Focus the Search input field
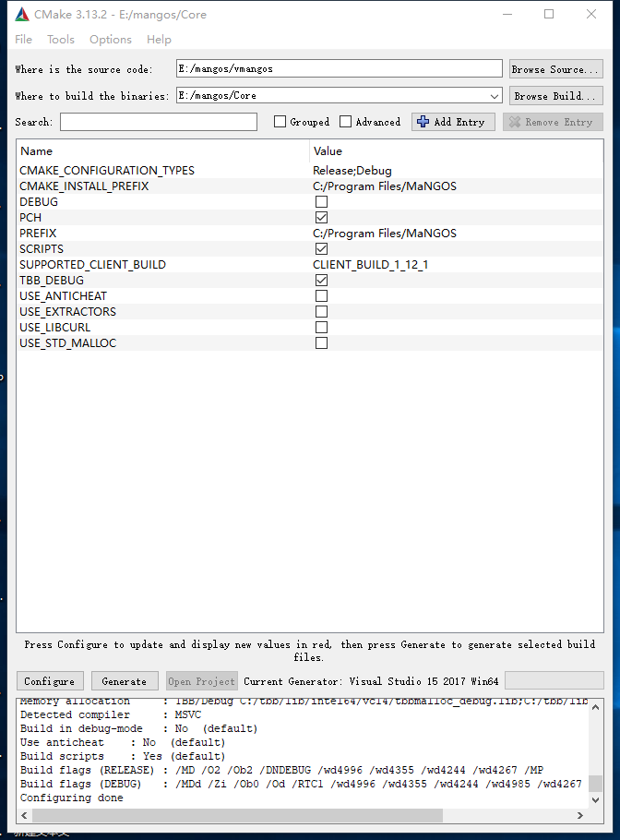Viewport: 620px width, 840px height. click(159, 122)
